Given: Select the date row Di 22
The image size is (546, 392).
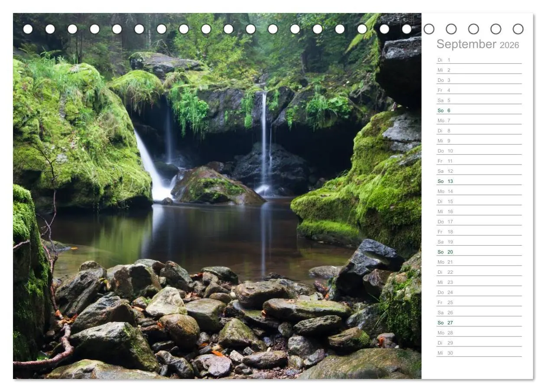Looking at the screenshot, I should coord(479,272).
